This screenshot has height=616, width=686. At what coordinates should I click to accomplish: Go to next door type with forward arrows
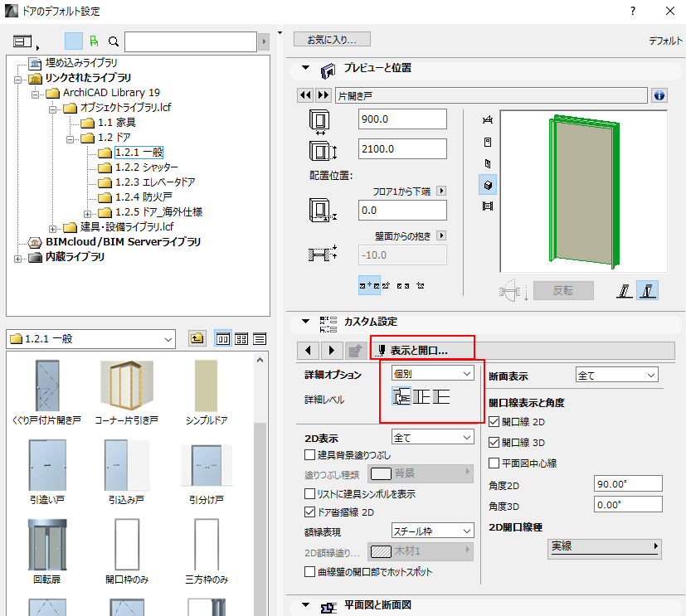(324, 95)
